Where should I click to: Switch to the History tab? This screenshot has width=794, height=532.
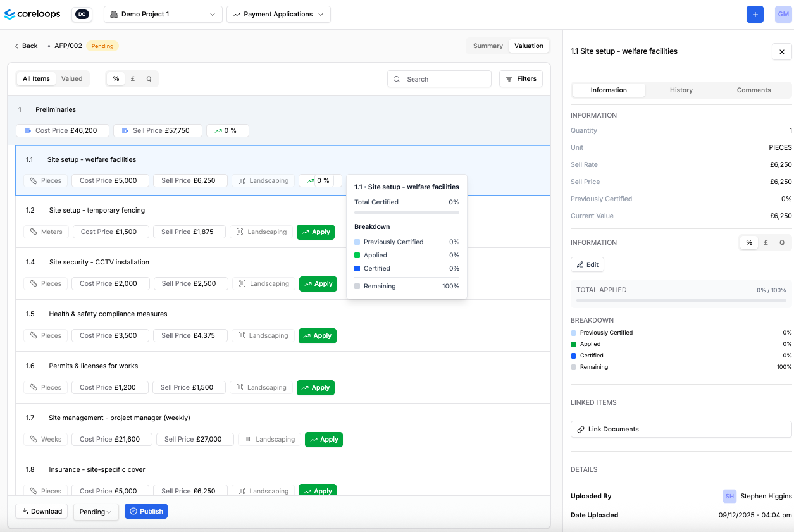click(x=681, y=90)
